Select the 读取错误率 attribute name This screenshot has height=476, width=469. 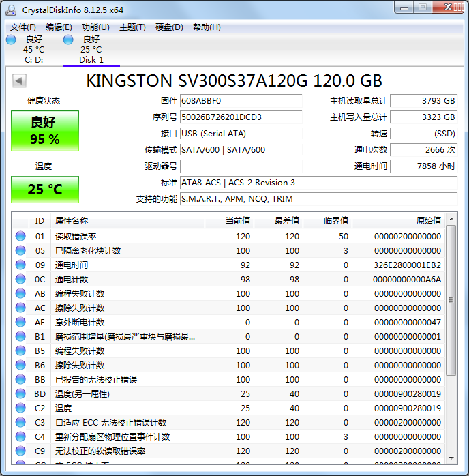[76, 237]
